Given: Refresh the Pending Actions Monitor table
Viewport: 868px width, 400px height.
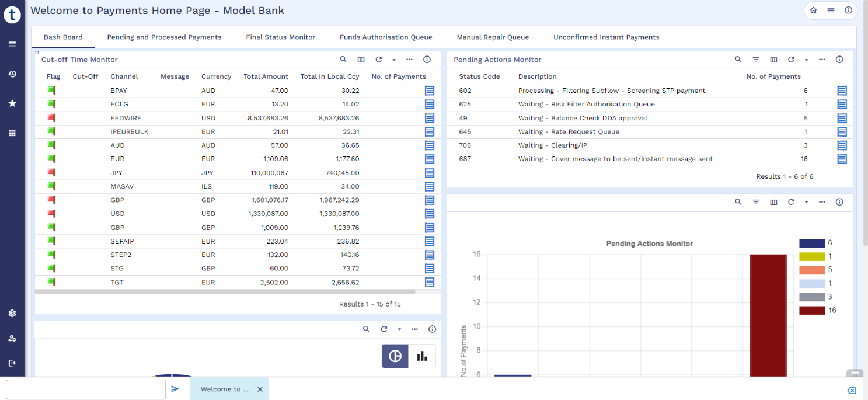Looking at the screenshot, I should [791, 60].
